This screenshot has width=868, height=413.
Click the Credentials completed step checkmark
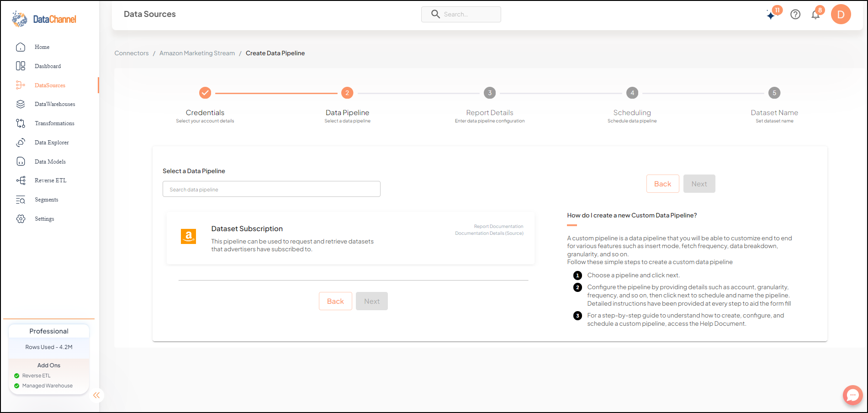click(205, 93)
